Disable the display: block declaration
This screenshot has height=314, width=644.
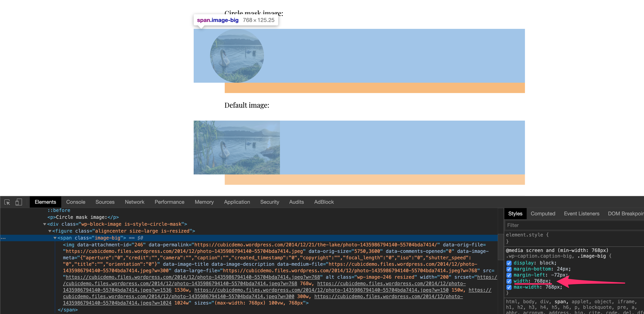click(509, 263)
